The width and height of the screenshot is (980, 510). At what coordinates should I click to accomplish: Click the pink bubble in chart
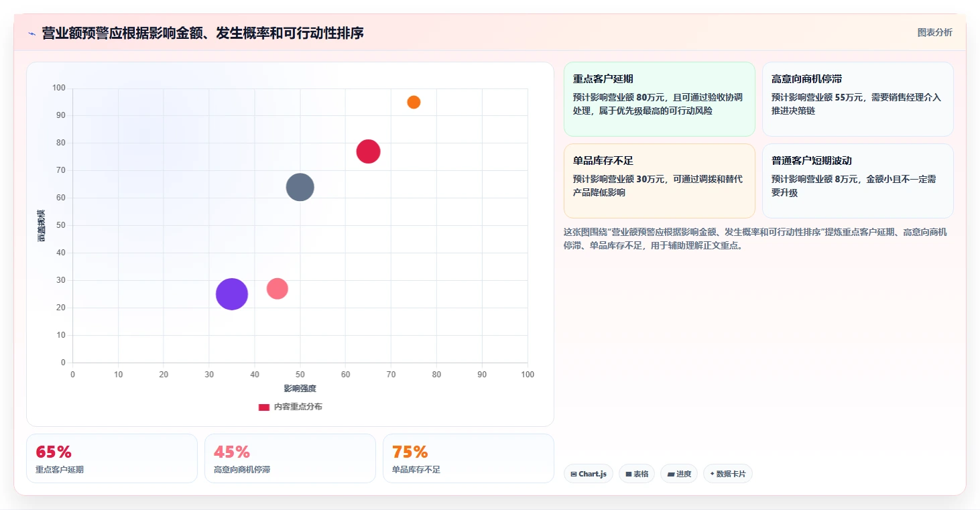[x=278, y=289]
